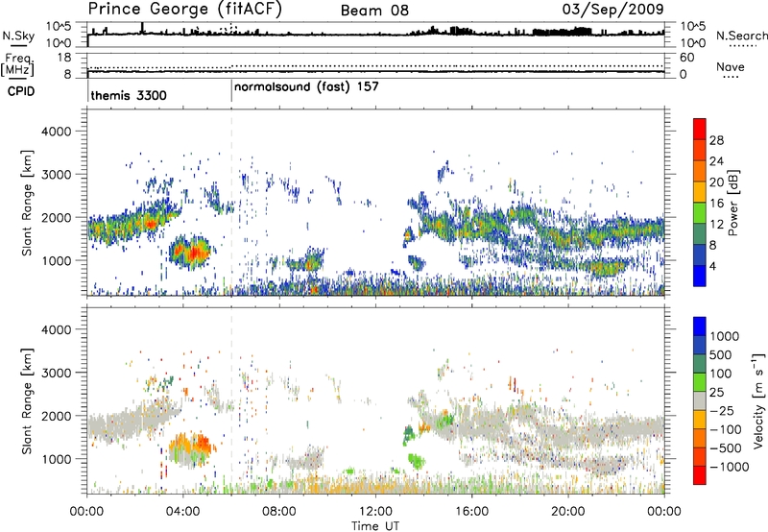The image size is (768, 532).
Task: Click the '4' power scale value
Action: 712,267
